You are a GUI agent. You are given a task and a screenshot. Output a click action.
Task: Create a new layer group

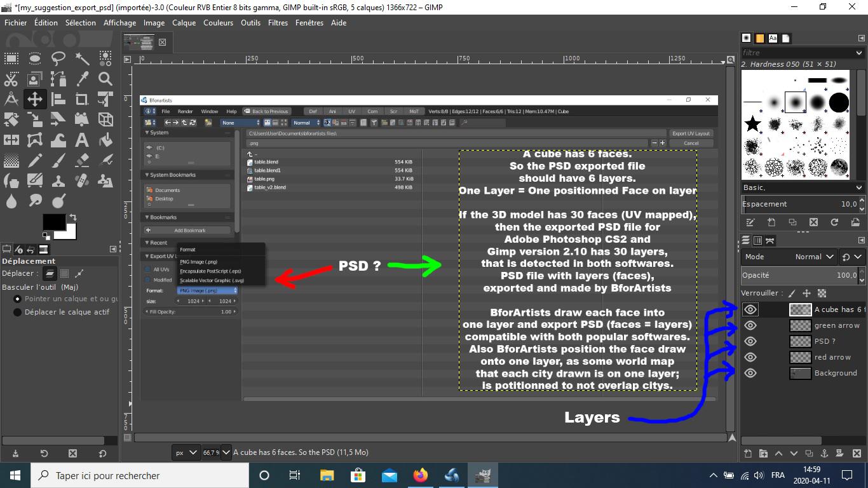click(763, 453)
